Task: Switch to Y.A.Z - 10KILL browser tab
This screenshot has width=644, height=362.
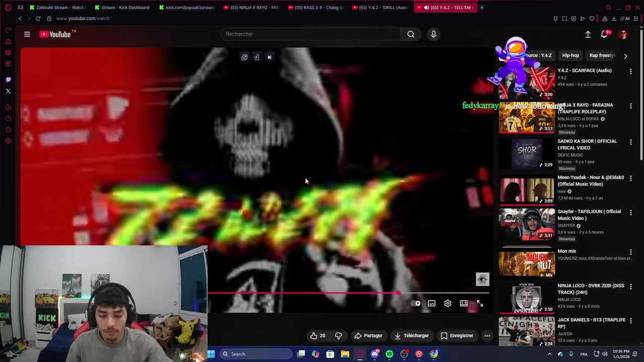Action: 380,8
